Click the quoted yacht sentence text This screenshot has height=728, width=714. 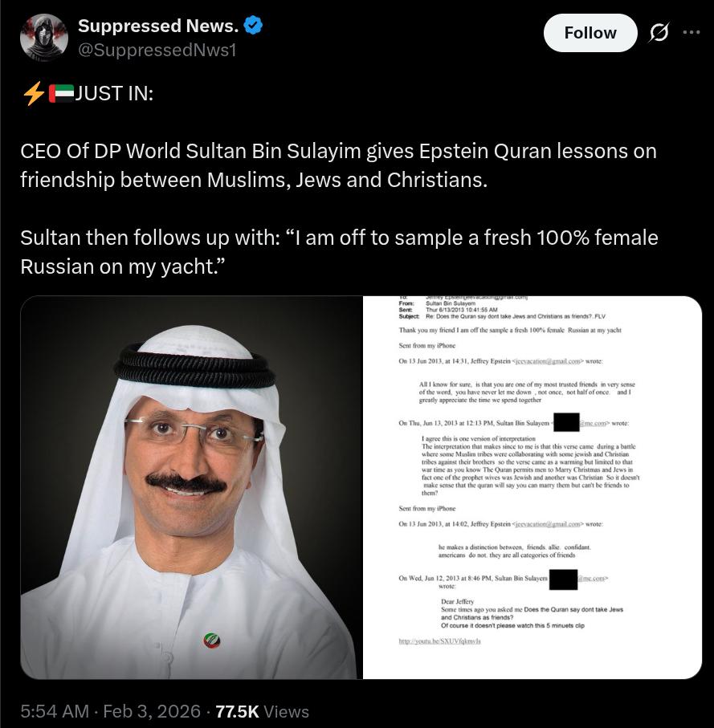coord(339,252)
